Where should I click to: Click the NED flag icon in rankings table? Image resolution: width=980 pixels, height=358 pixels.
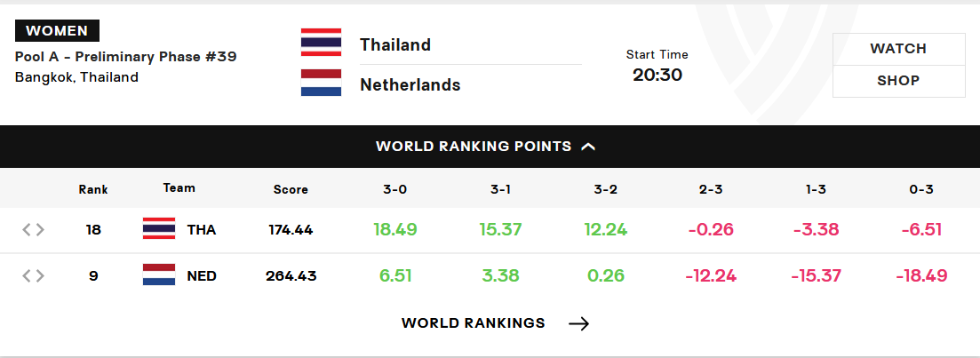click(x=159, y=274)
